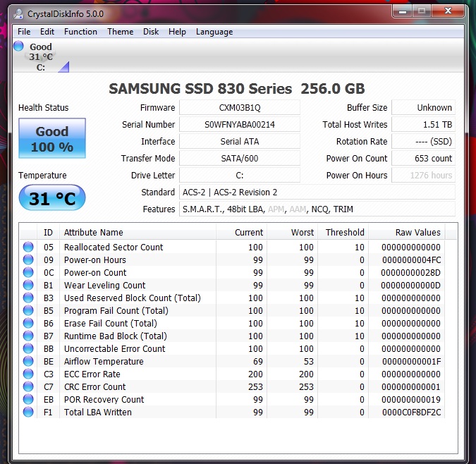Screen dimensions: 476x464
Task: Click status orb for Uncorrectable Error Count
Action: tap(28, 348)
